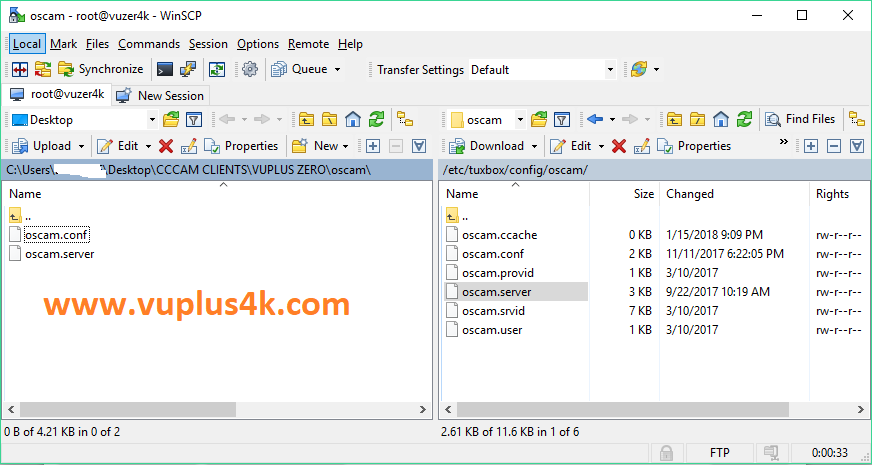Open the Session menu
Viewport: 872px width, 465px height.
coord(208,44)
